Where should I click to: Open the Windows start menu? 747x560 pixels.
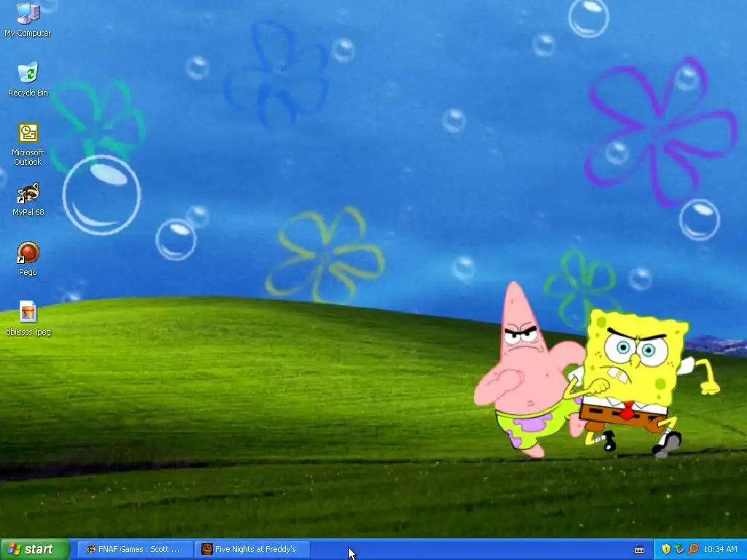pyautogui.click(x=35, y=549)
